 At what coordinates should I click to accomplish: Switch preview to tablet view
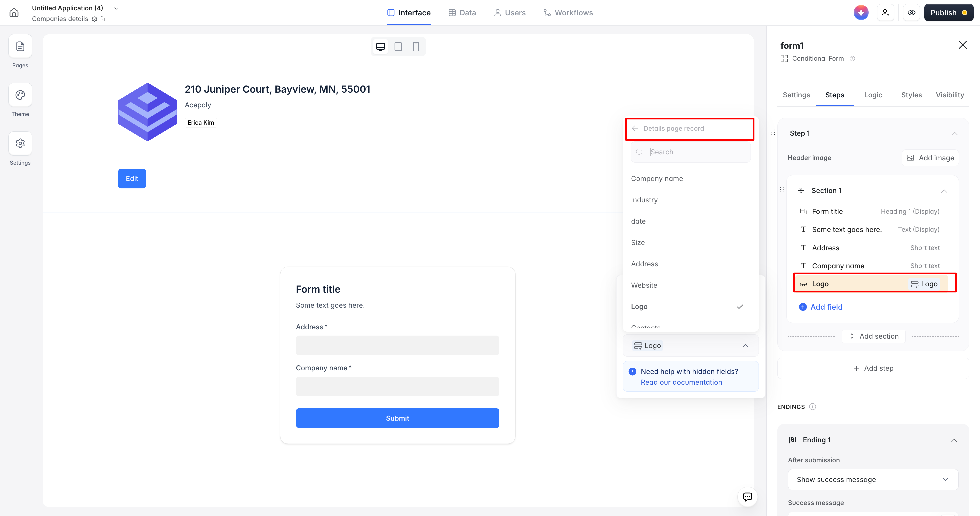[398, 46]
